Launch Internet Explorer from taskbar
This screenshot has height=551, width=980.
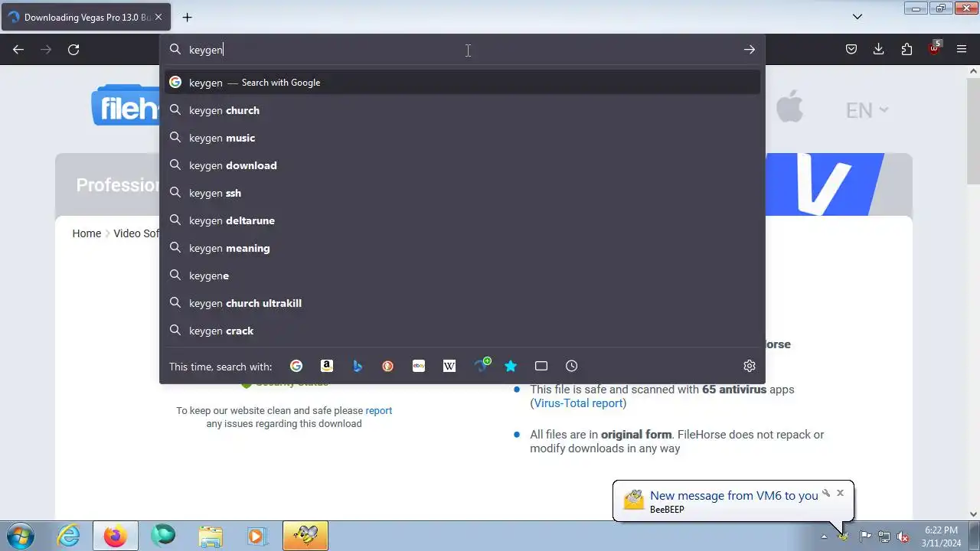click(x=69, y=536)
